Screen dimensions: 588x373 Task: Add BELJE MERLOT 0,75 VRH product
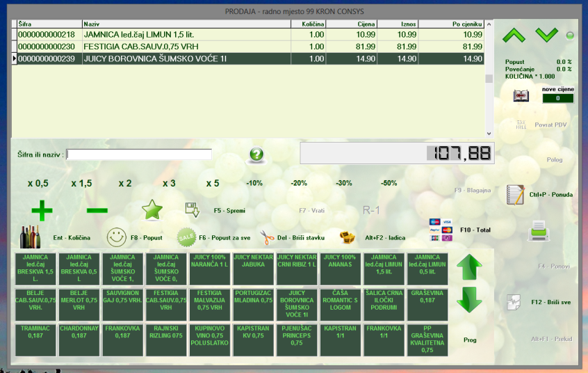click(x=79, y=304)
